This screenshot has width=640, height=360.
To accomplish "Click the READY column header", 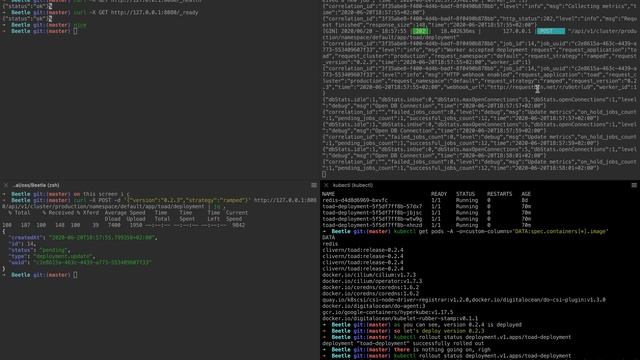I will (439, 194).
